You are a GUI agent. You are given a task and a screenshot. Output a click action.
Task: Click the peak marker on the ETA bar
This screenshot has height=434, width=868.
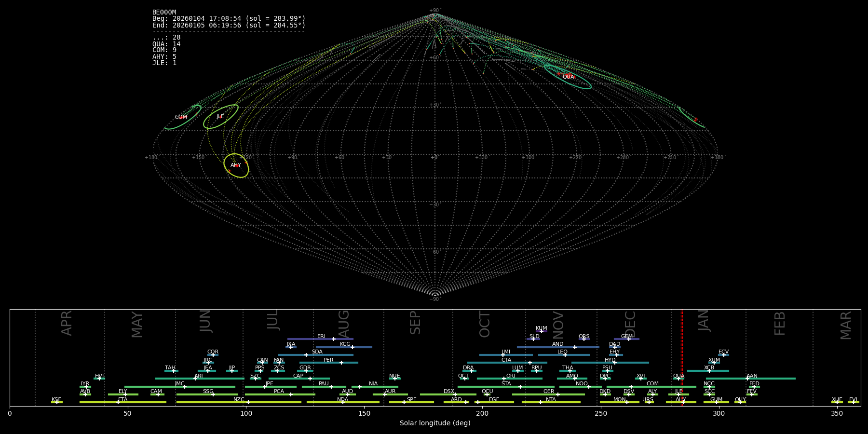[x=118, y=402]
